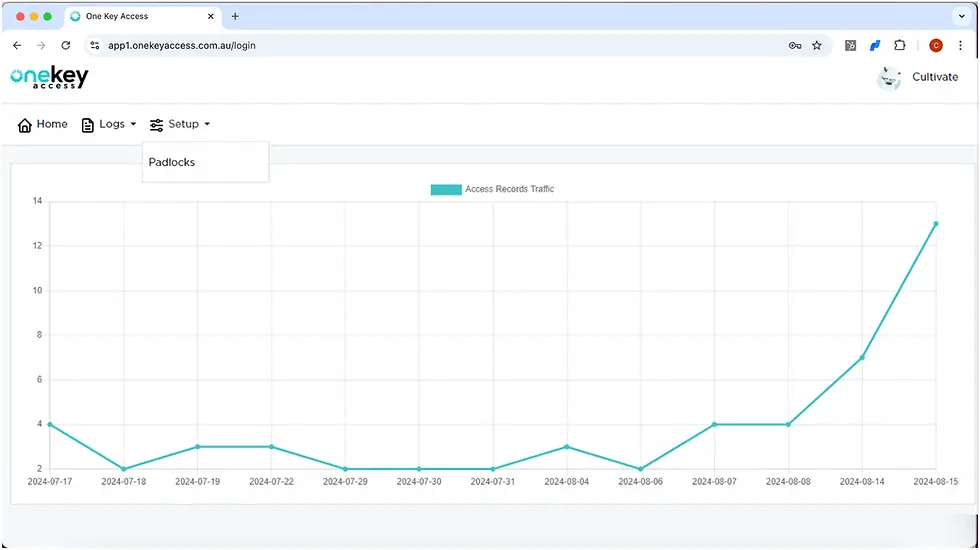Open site information icon in address bar
Viewport: 980px width, 550px height.
pos(95,46)
